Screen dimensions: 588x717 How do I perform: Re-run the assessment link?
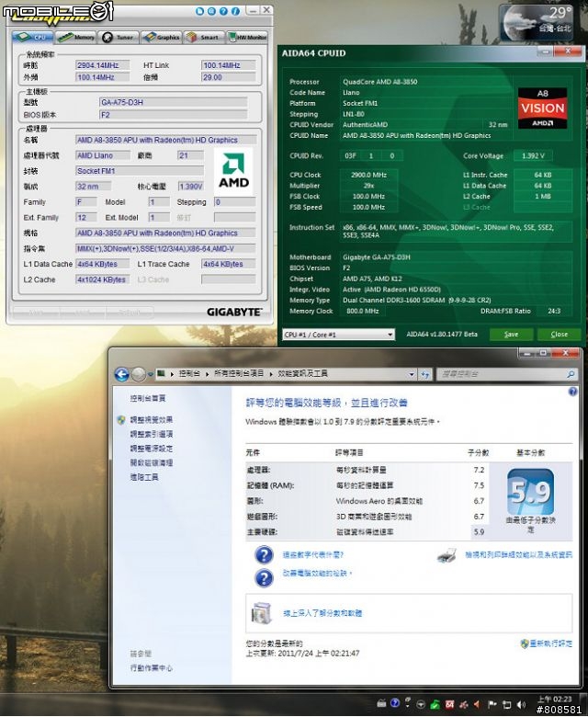550,643
